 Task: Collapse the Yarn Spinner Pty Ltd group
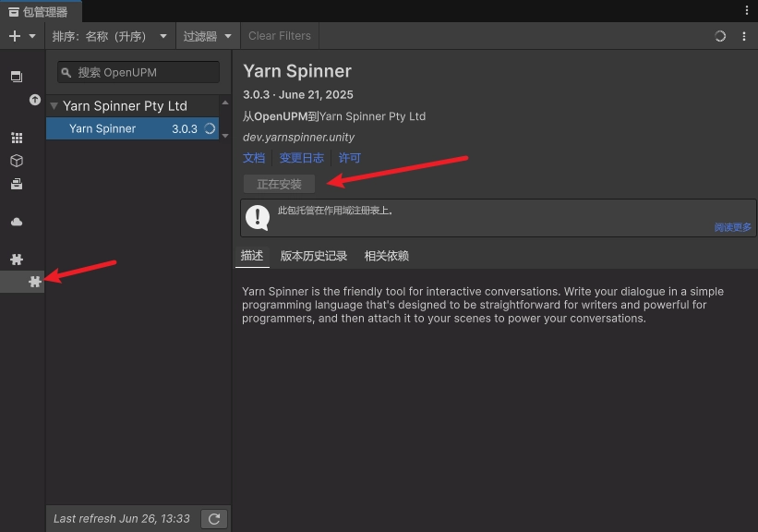pyautogui.click(x=54, y=106)
